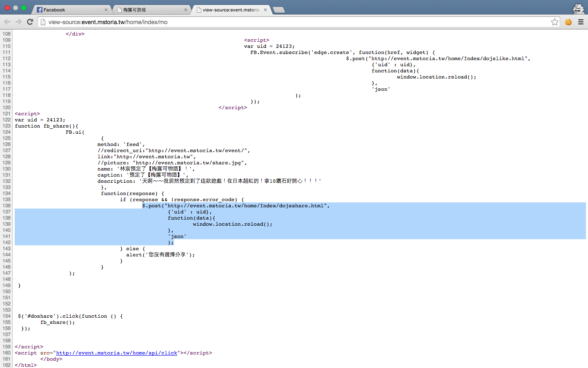Click the link:"http://event.mstoria.tw" line

click(x=147, y=157)
